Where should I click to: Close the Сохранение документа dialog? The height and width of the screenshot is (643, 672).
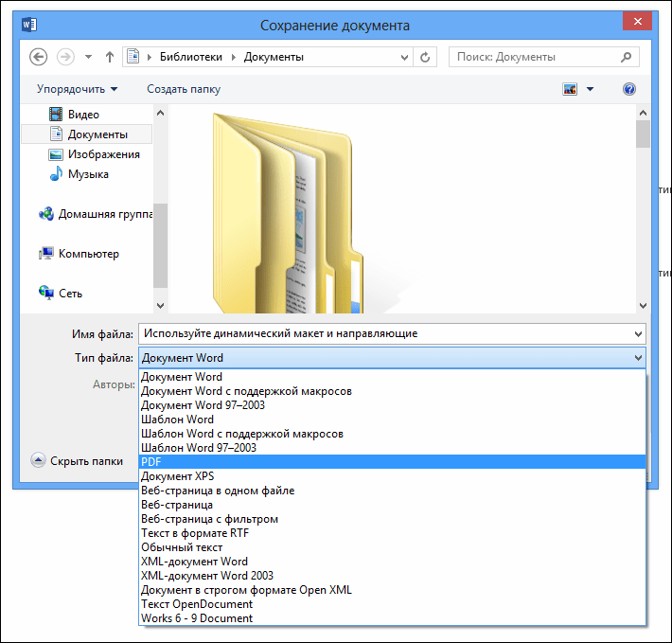[x=637, y=22]
